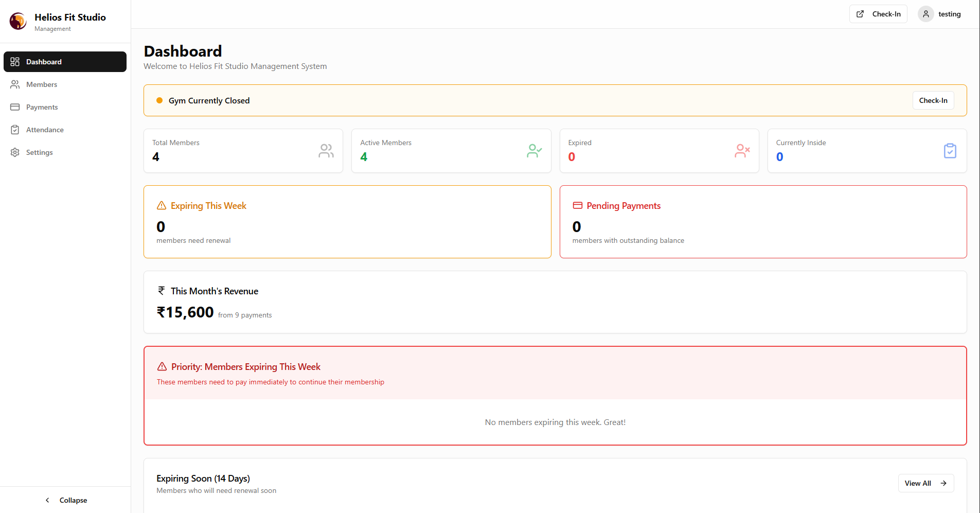Click View All for Expiring Soon members
980x513 pixels.
pos(925,483)
